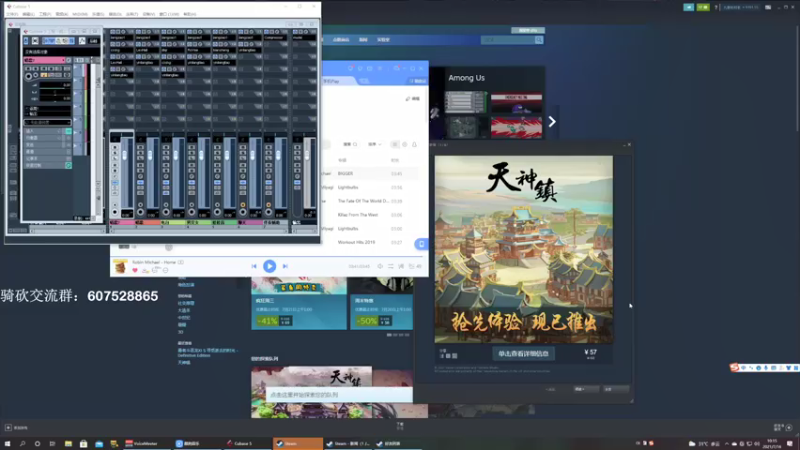Open the Windows notification center icon
The image size is (800, 450).
[790, 443]
